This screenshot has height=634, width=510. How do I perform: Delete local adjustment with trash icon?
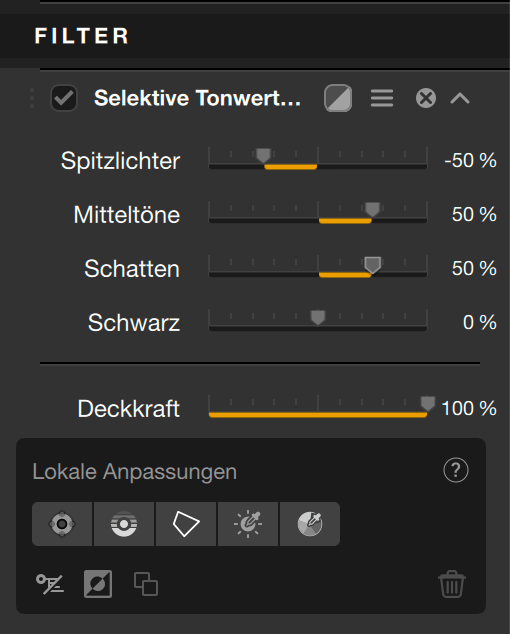coord(452,584)
